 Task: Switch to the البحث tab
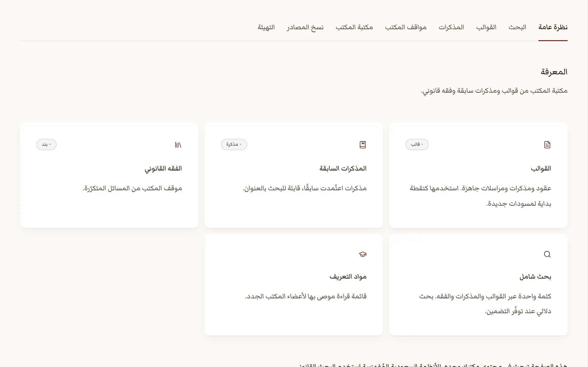pyautogui.click(x=517, y=27)
